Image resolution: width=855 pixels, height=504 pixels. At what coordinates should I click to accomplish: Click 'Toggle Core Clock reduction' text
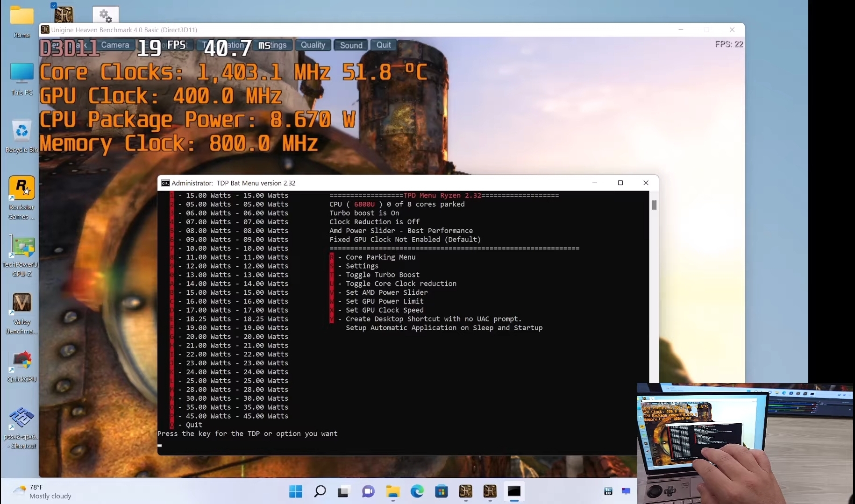(x=401, y=284)
